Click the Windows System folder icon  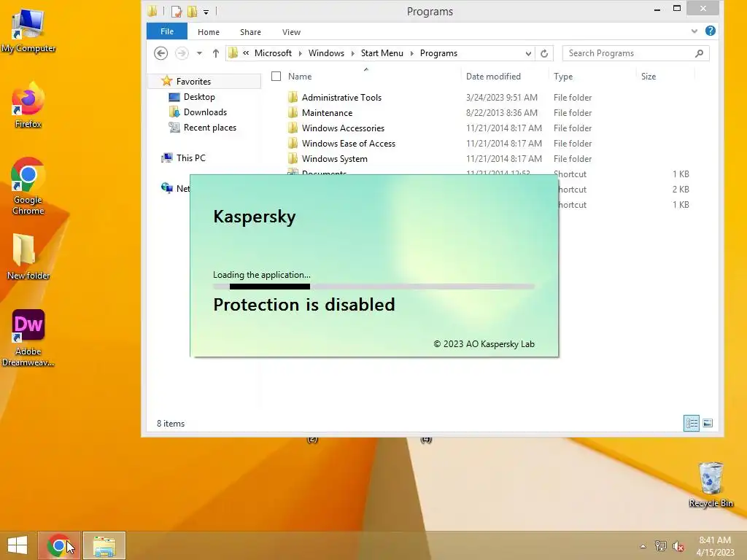click(293, 158)
